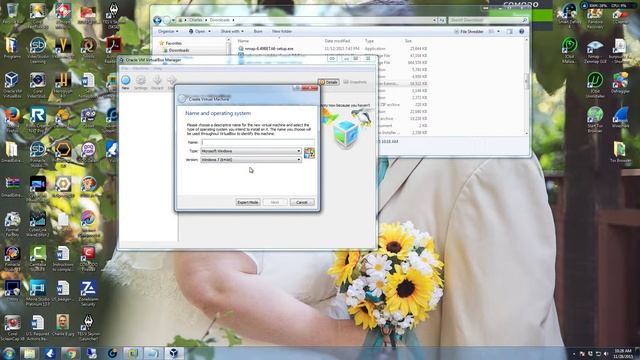
Task: Open the Version dropdown showing Windows 7
Action: [251, 160]
